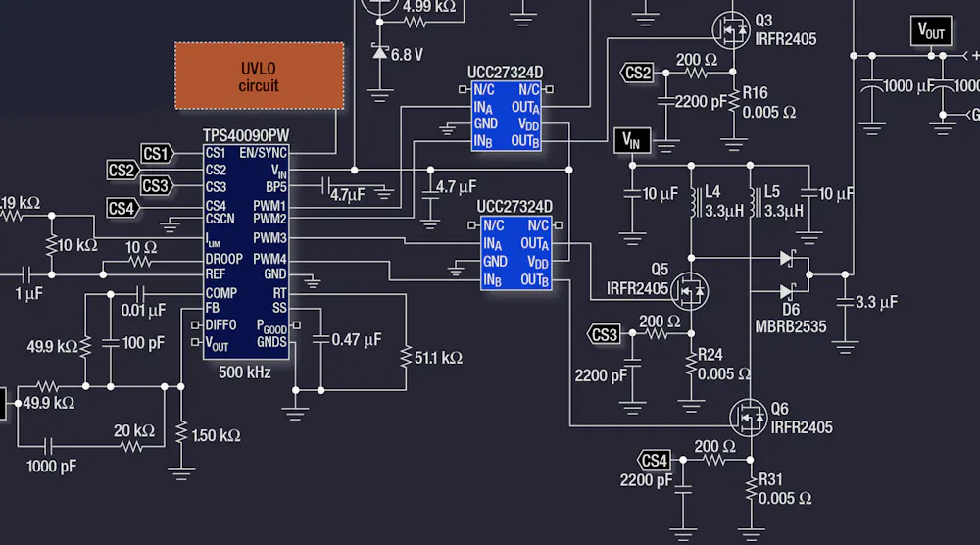Click the CS1 signal tag
The image size is (980, 545).
click(x=157, y=154)
